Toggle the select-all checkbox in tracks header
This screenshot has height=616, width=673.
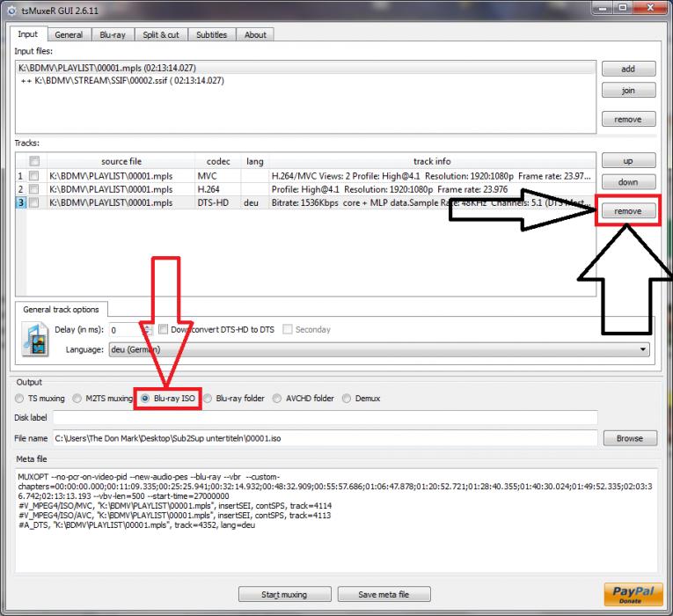pyautogui.click(x=34, y=161)
